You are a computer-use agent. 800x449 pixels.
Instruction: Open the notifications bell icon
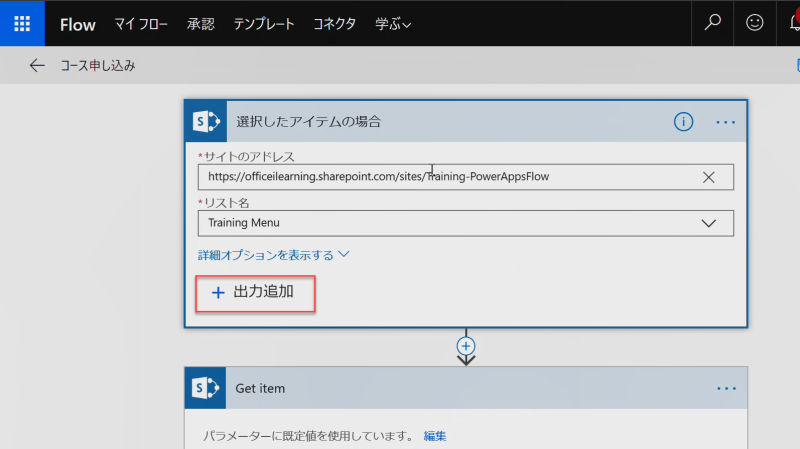[x=794, y=22]
